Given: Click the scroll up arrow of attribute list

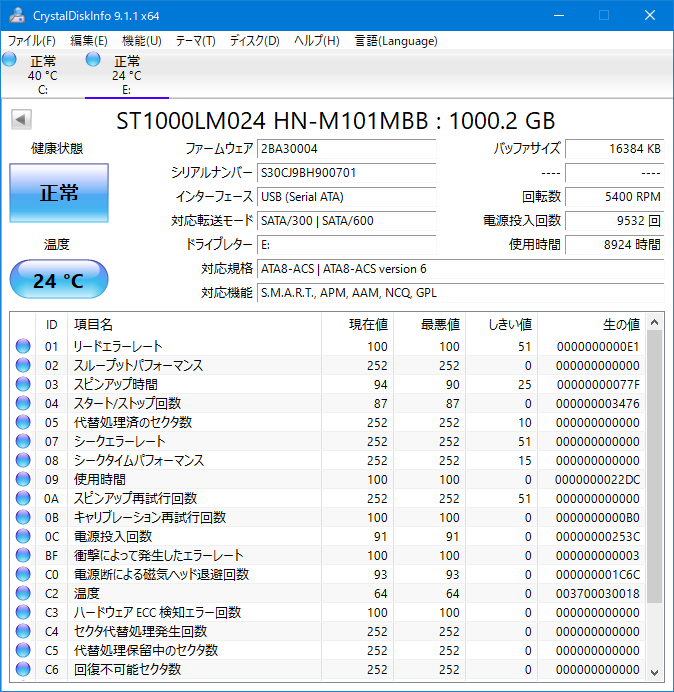Looking at the screenshot, I should 655,323.
